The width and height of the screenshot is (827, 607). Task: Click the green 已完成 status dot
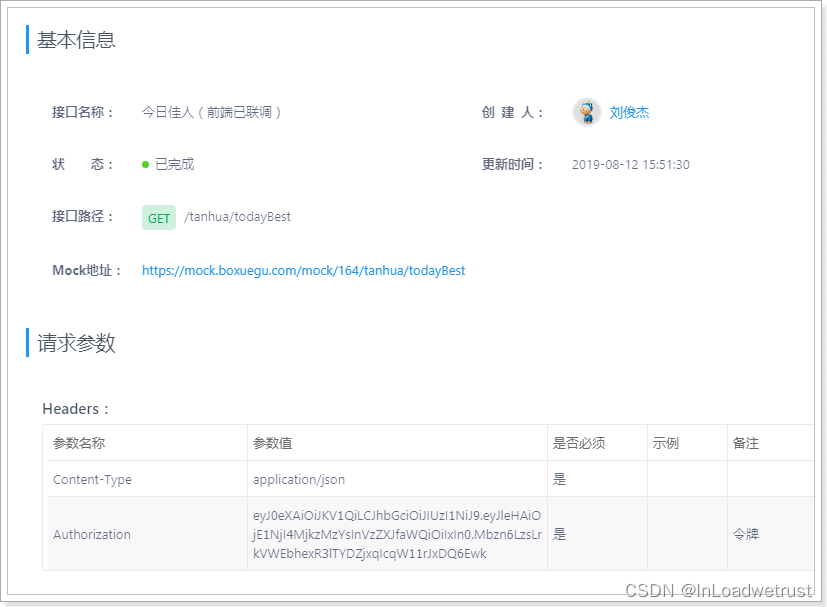click(x=146, y=165)
